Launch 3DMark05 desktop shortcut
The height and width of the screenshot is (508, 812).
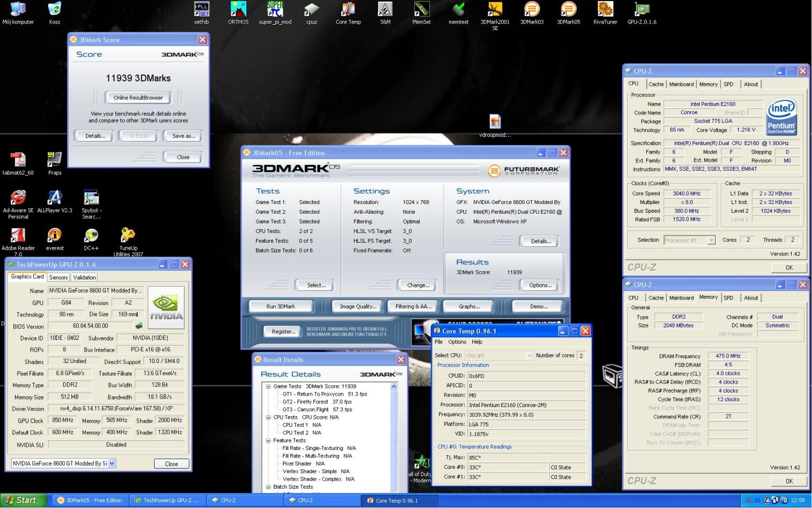568,13
